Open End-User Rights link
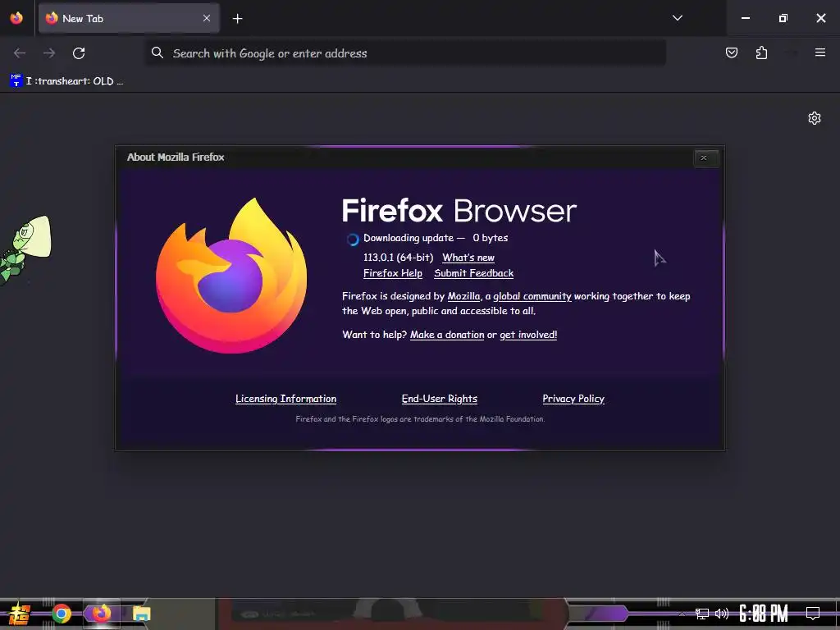 click(440, 399)
